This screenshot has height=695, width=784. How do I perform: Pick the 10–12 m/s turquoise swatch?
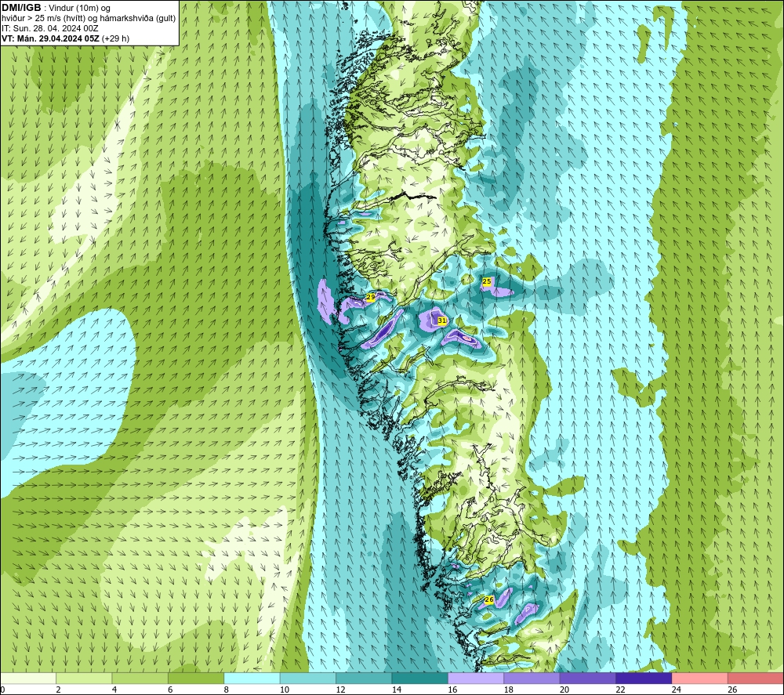(x=308, y=678)
